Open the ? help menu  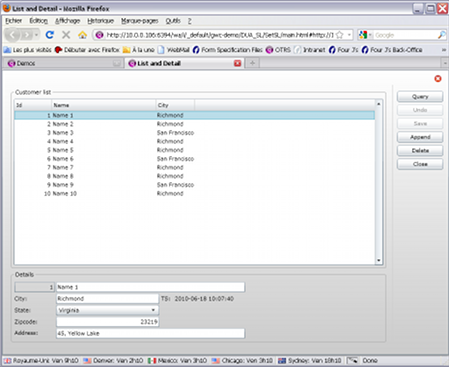point(189,21)
